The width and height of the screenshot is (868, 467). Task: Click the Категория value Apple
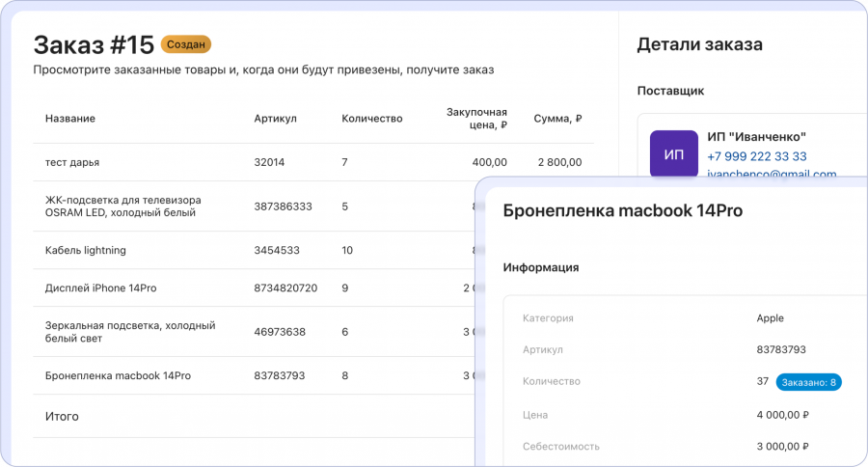[x=770, y=318]
